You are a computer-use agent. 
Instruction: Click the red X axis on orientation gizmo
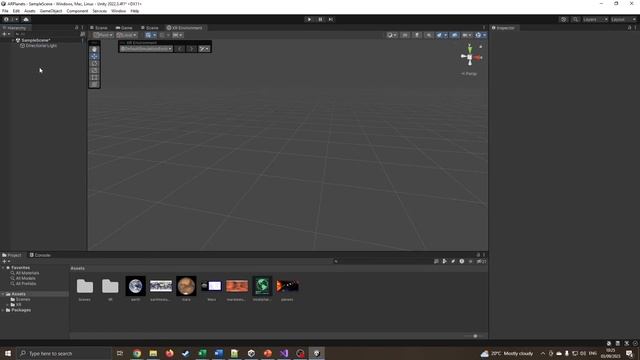pyautogui.click(x=478, y=58)
